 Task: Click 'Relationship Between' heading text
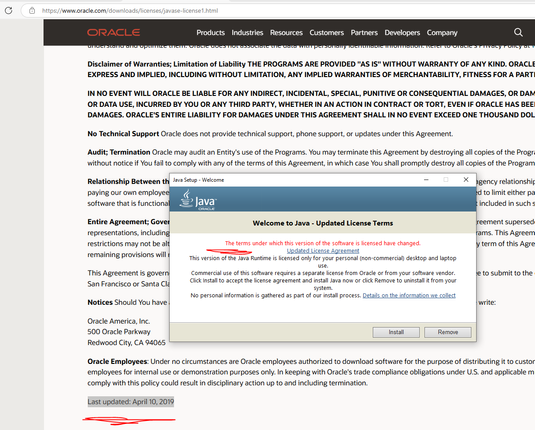point(124,182)
